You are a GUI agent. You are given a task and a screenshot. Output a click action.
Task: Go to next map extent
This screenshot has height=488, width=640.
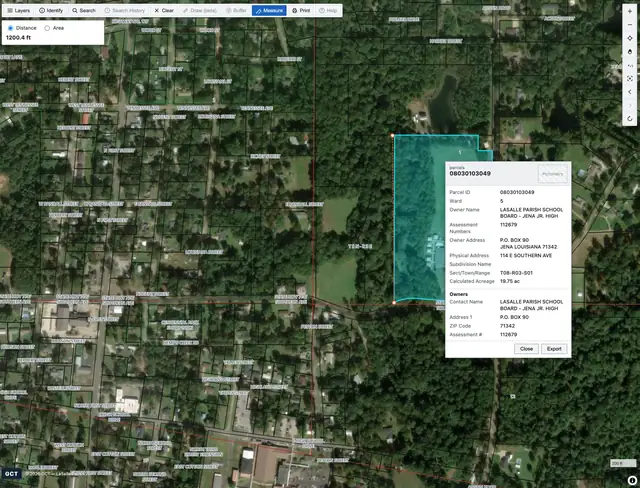click(630, 105)
